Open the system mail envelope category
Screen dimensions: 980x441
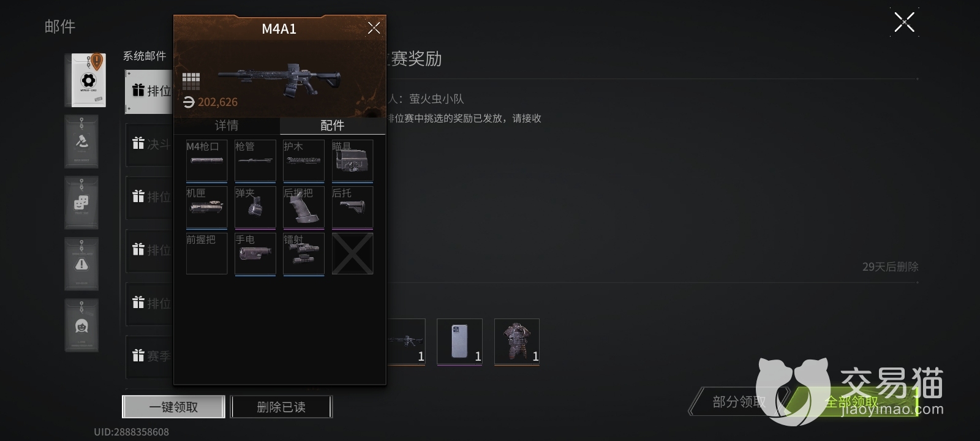pos(86,80)
